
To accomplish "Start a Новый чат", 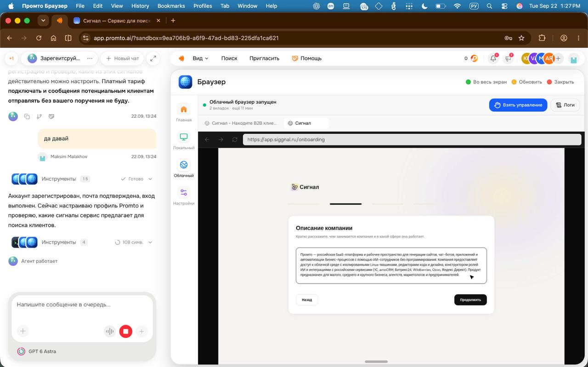I will tap(122, 58).
